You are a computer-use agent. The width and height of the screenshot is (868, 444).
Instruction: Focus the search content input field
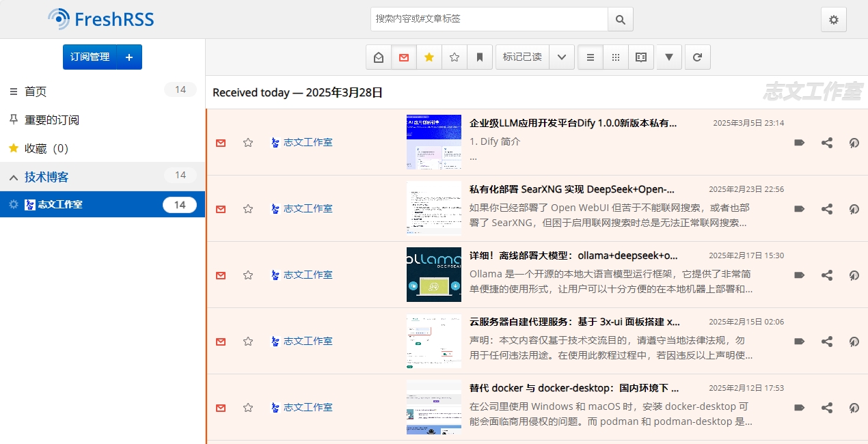pyautogui.click(x=489, y=19)
